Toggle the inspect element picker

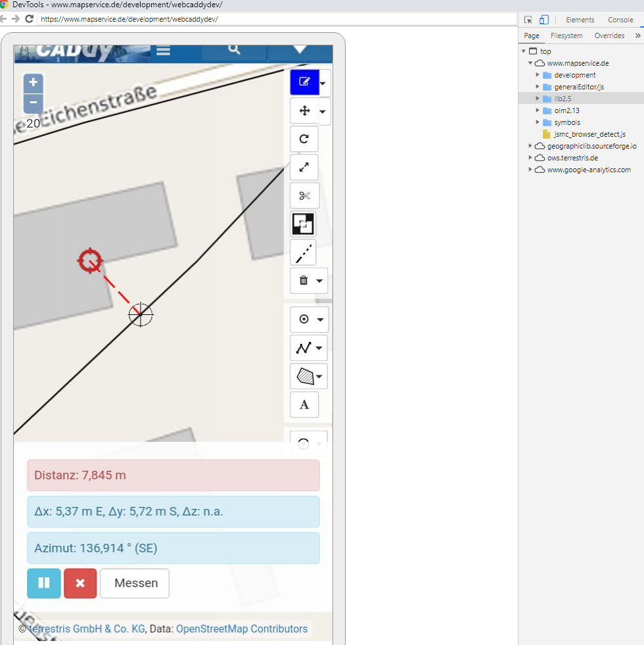coord(528,20)
